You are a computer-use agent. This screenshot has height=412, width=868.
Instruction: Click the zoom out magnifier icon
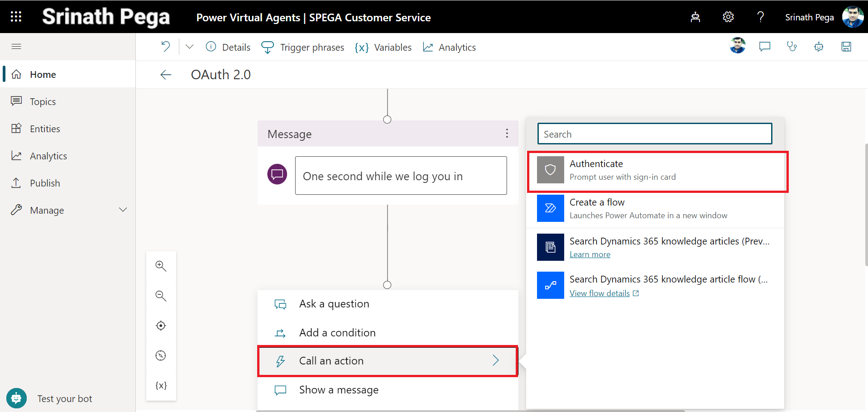pyautogui.click(x=161, y=296)
